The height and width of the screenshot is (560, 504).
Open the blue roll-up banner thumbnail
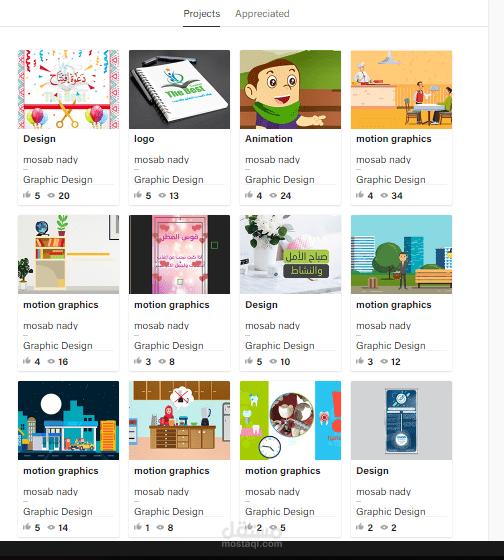(x=401, y=420)
